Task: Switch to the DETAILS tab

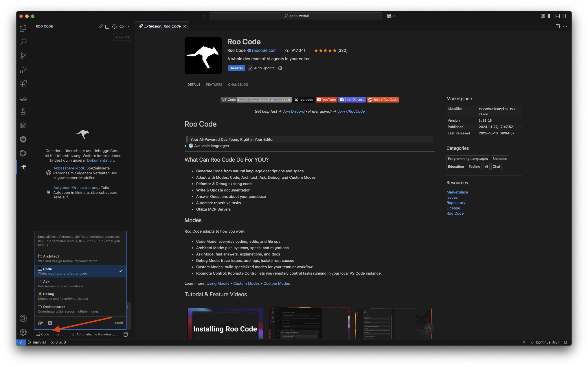Action: pos(194,85)
